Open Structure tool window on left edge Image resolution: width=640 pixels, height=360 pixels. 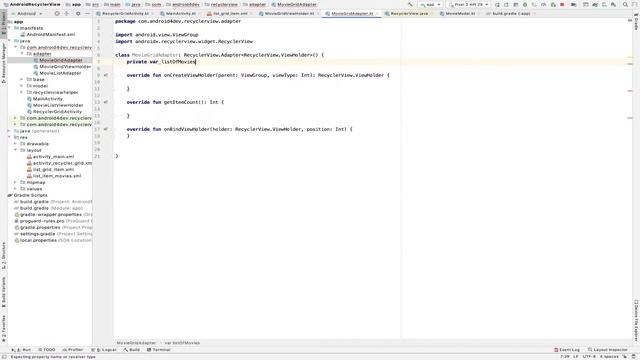pos(4,256)
